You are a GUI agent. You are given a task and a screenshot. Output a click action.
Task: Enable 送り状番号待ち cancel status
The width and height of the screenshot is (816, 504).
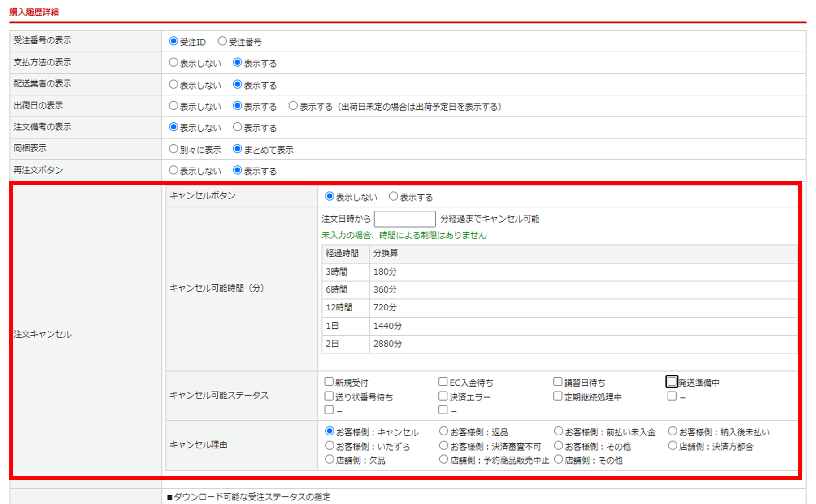[329, 396]
